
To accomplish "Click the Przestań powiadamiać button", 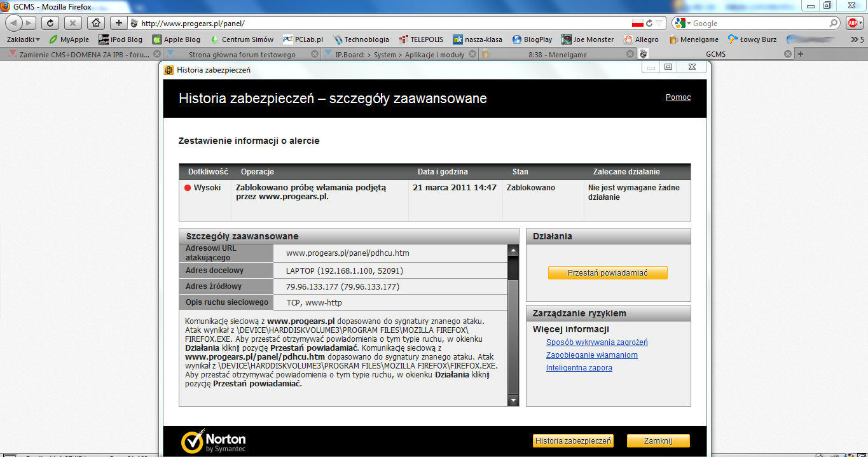I will click(x=607, y=273).
